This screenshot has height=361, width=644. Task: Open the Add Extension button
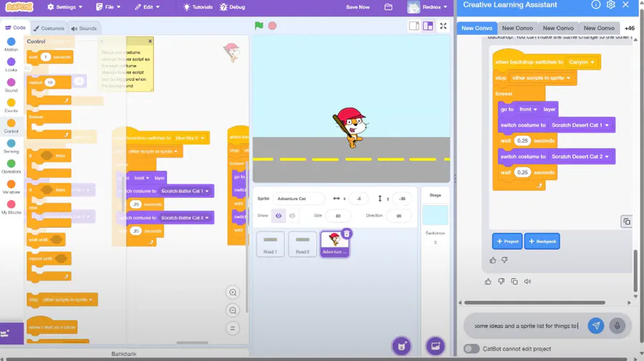pos(11,333)
